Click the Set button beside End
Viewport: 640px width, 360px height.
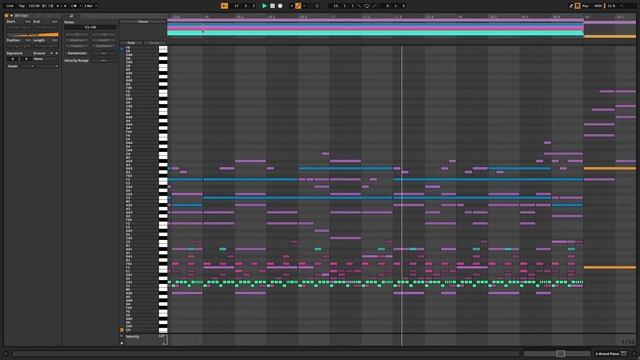tap(55, 22)
